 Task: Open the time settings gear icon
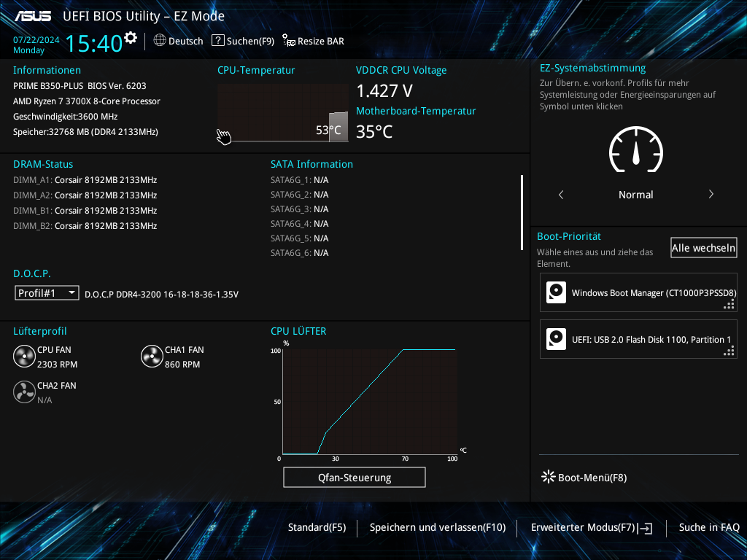[130, 38]
